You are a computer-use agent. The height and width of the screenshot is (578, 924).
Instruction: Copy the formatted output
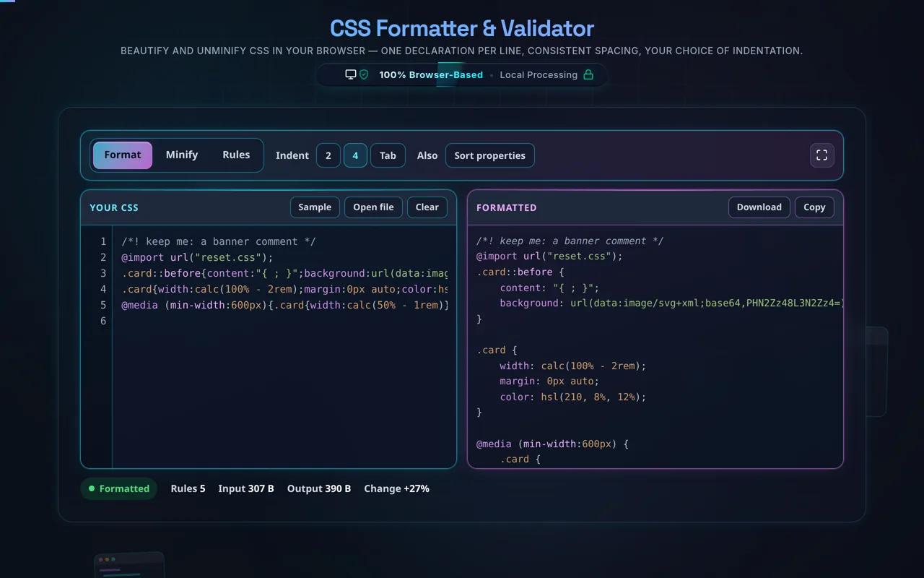click(x=814, y=207)
